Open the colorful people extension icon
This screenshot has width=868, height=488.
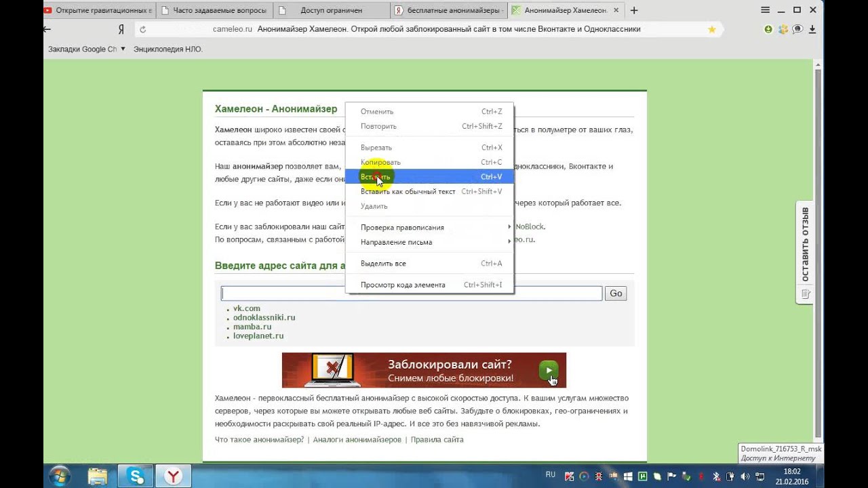[783, 29]
